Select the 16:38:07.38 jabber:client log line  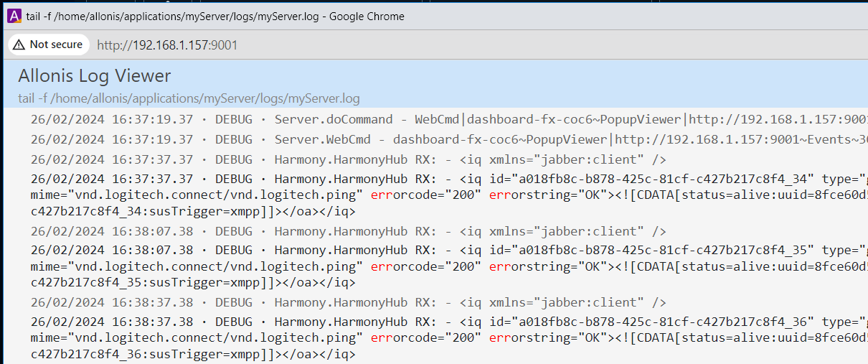pyautogui.click(x=349, y=231)
